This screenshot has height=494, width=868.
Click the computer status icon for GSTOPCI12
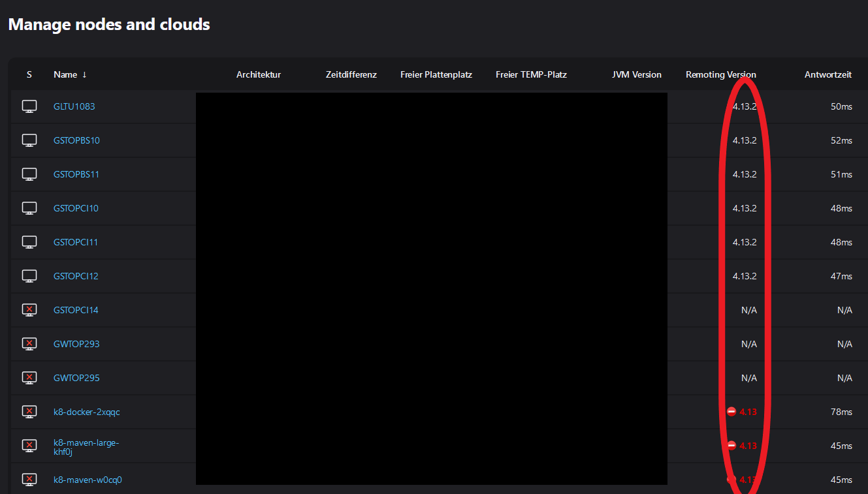[x=29, y=276]
